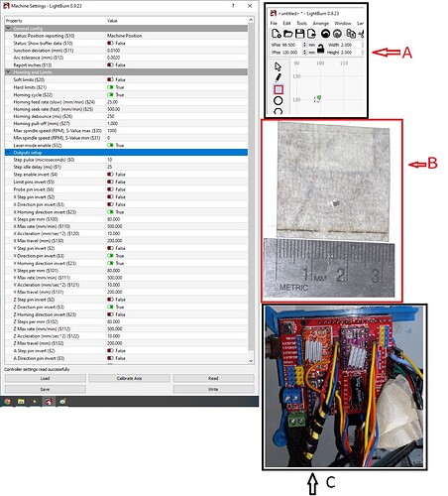The width and height of the screenshot is (448, 496).
Task: Click the Save button in Machine Settings
Action: point(46,389)
